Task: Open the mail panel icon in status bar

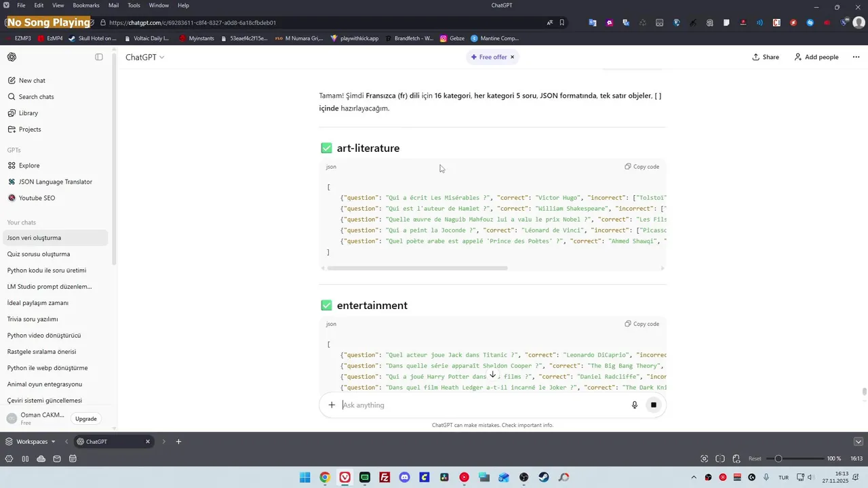Action: click(x=57, y=459)
